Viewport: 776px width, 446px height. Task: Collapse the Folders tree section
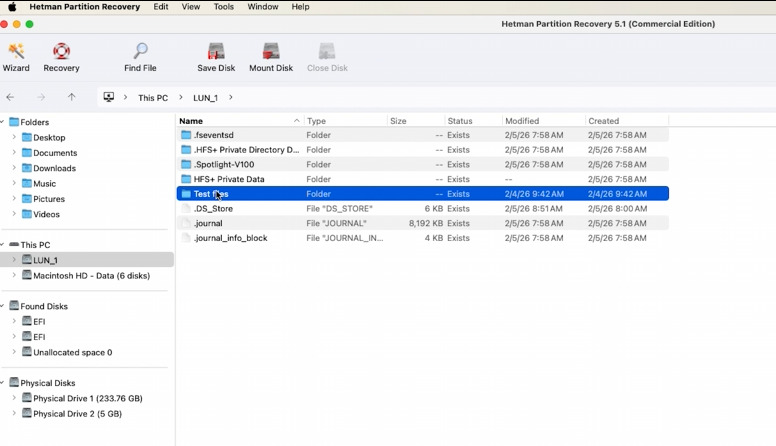tap(2, 122)
